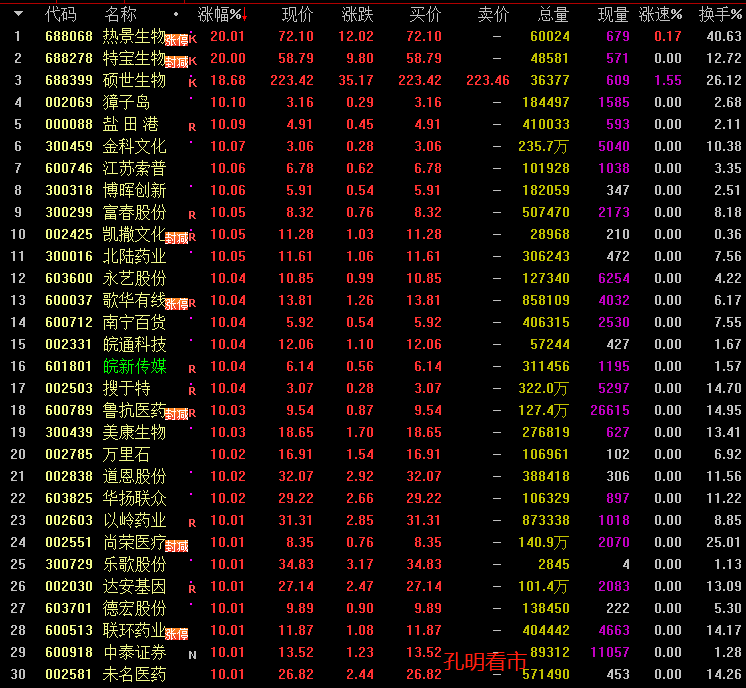Select stock name 美康生物
The image size is (746, 688).
click(x=134, y=432)
